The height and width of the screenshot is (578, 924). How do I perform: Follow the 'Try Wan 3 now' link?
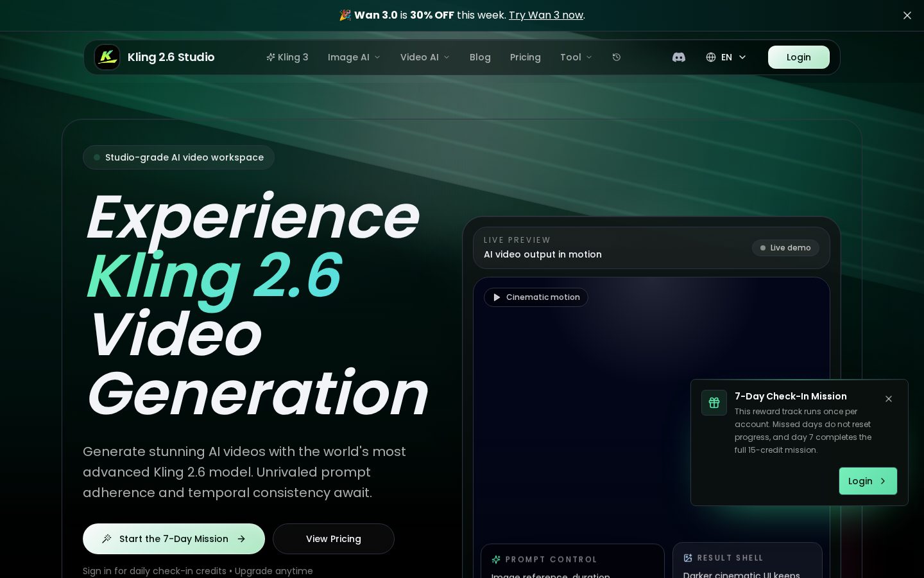pos(546,15)
